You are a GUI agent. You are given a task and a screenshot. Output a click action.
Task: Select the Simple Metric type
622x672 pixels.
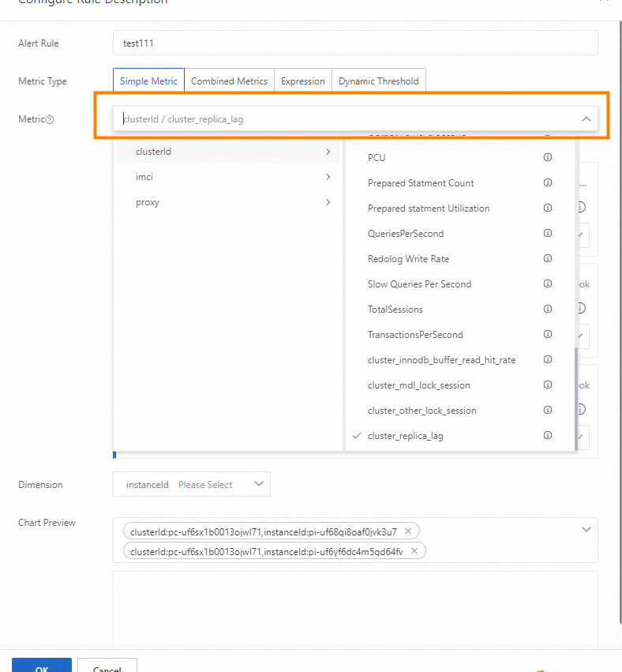(x=148, y=81)
